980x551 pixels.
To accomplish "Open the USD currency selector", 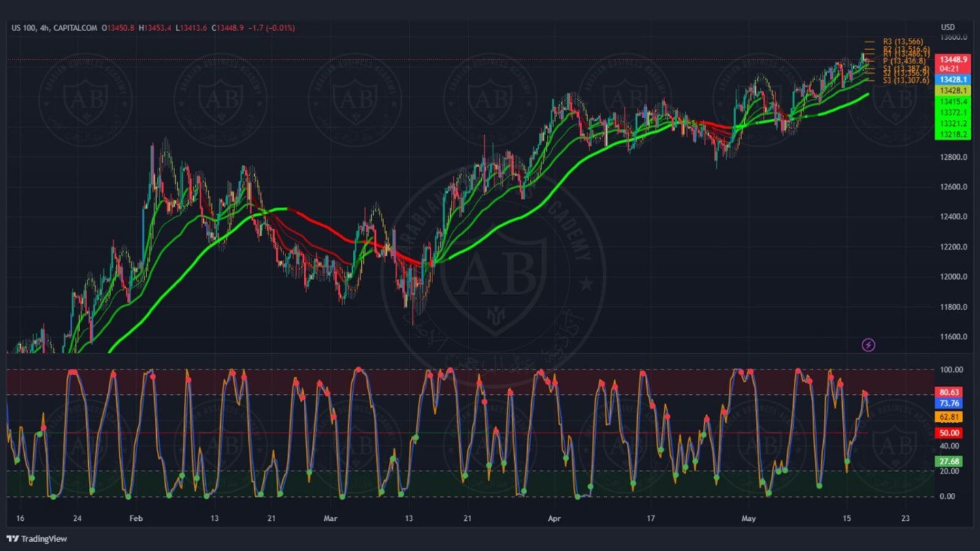I will (x=947, y=27).
